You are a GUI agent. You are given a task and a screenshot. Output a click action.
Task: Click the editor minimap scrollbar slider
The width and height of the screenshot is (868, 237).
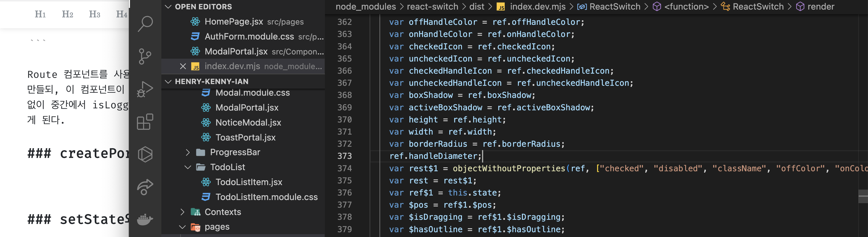click(x=863, y=196)
